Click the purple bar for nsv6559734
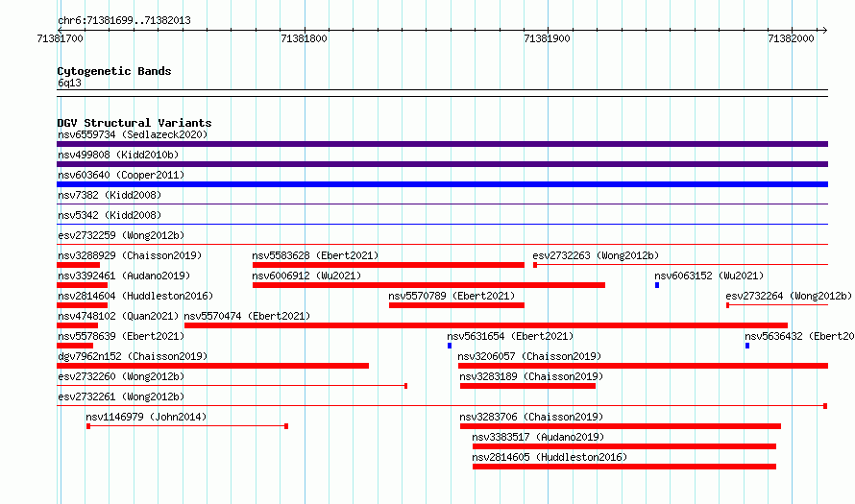The image size is (855, 504). (x=442, y=144)
